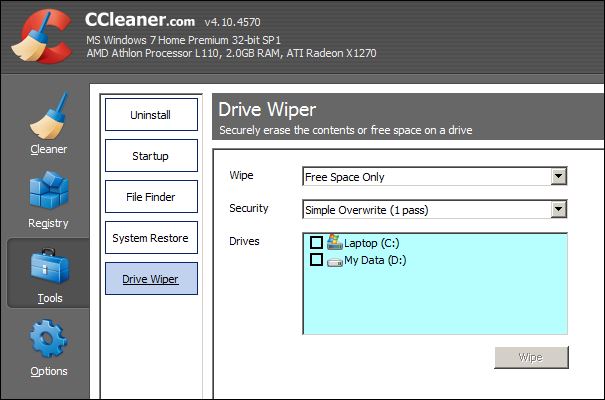Go to the File Finder tool
This screenshot has width=605, height=400.
pos(151,197)
